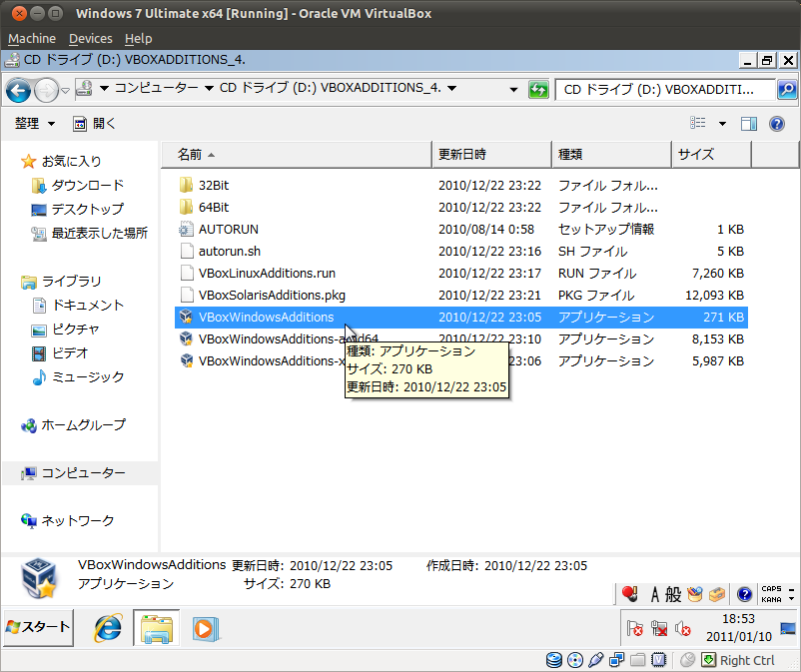Sort by 種類 column header
The height and width of the screenshot is (672, 801).
pos(611,154)
